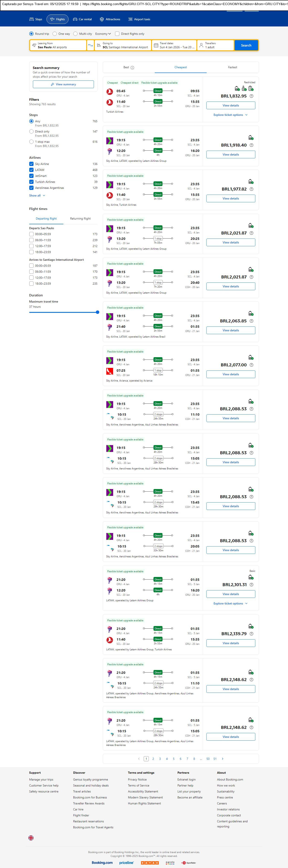The height and width of the screenshot is (868, 288).
Task: Uncheck the JetSmart airline filter
Action: pos(31,176)
